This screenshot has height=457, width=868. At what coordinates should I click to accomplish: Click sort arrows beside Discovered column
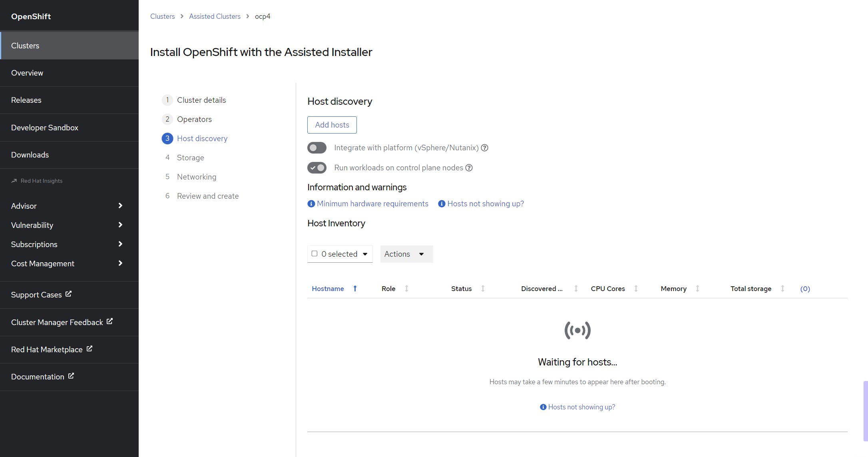[x=576, y=289]
